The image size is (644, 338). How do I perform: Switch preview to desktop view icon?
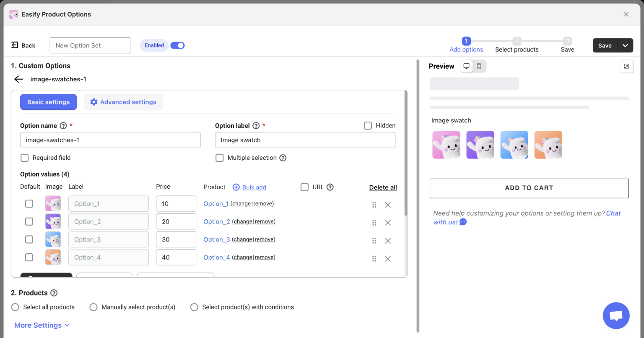[466, 66]
